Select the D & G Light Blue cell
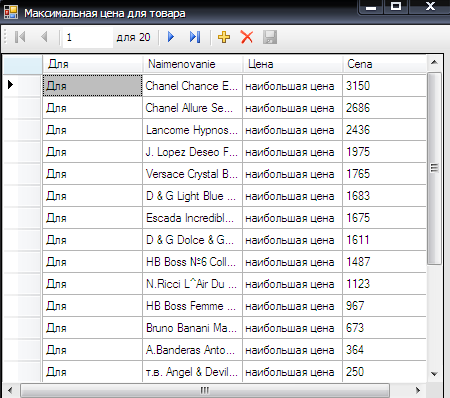The image size is (450, 398). pos(192,196)
